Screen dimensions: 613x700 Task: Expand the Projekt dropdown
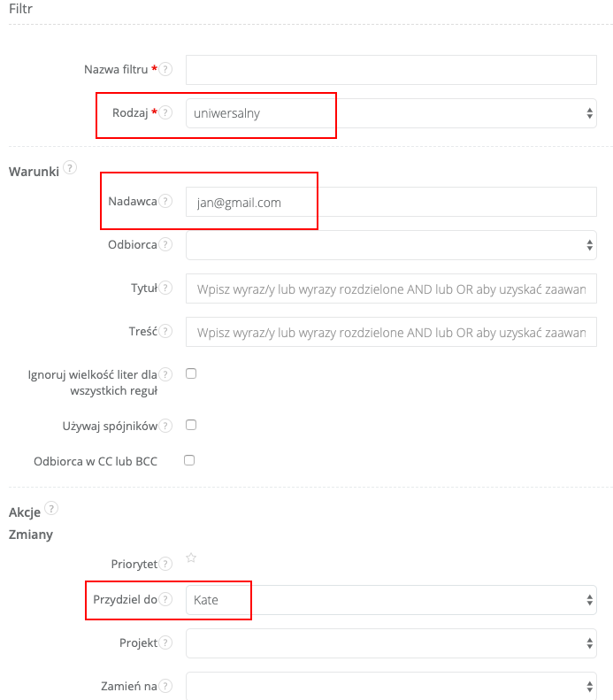point(391,643)
